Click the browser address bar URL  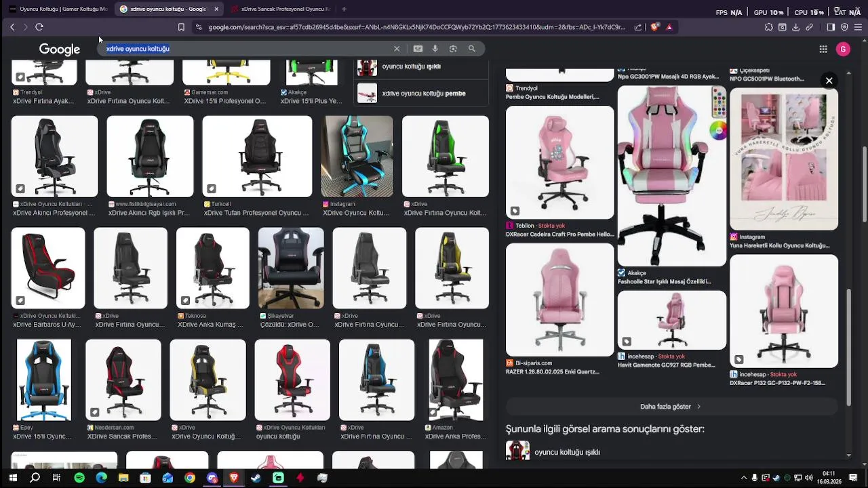[x=416, y=27]
